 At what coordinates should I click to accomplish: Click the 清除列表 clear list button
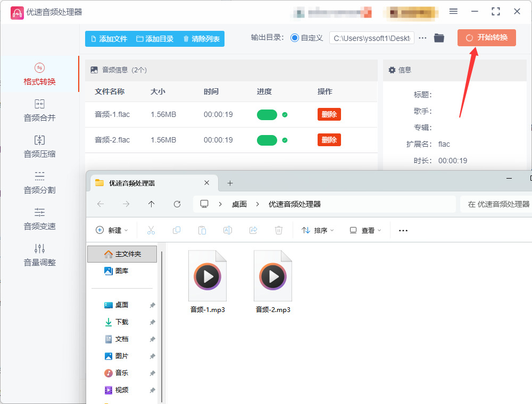(x=202, y=39)
